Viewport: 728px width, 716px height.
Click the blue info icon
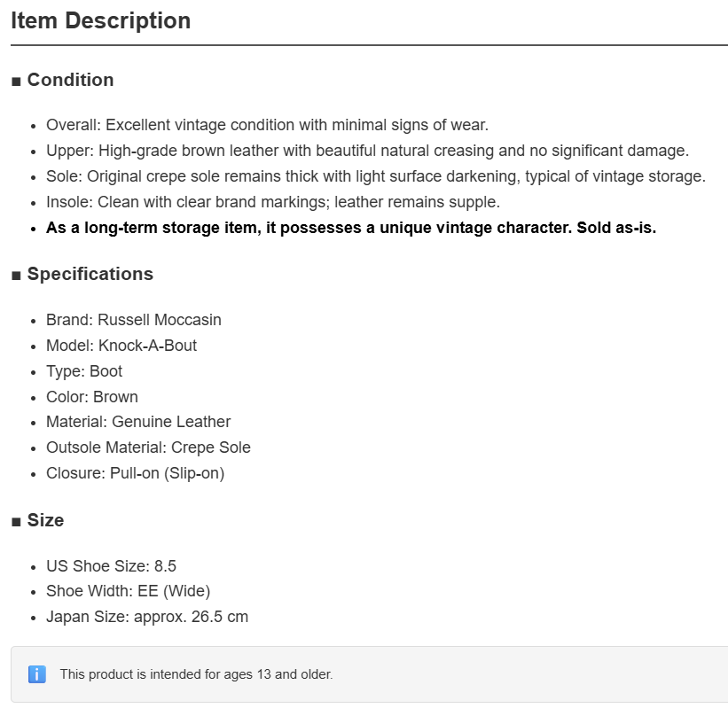[x=37, y=674]
